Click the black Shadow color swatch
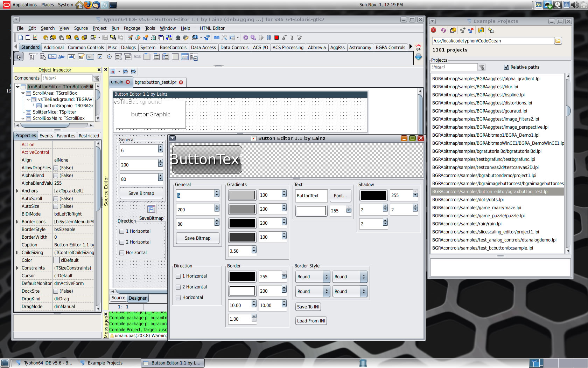Screen dimensions: 588x368 tap(373, 196)
